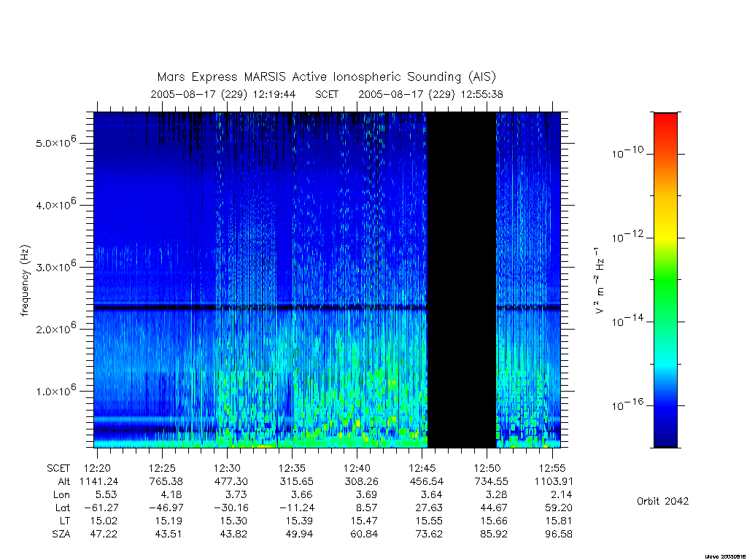
Task: Click the local time value 15.02
Action: pyautogui.click(x=104, y=521)
